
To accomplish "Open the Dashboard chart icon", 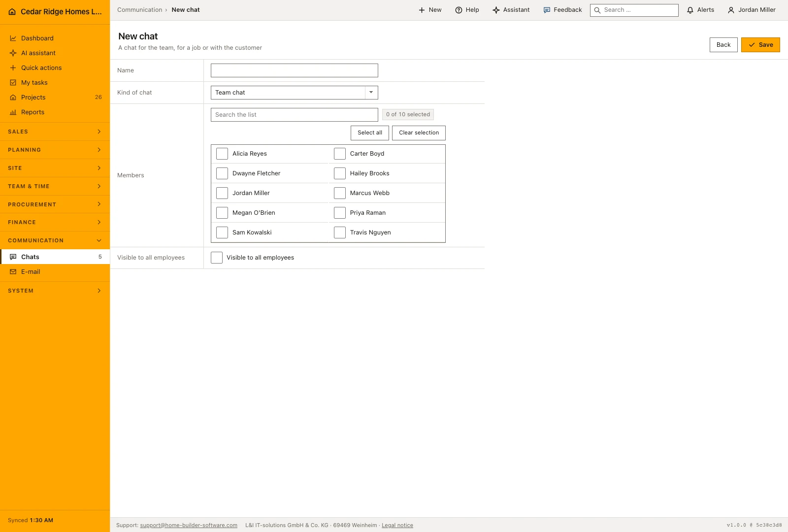I will [x=13, y=38].
